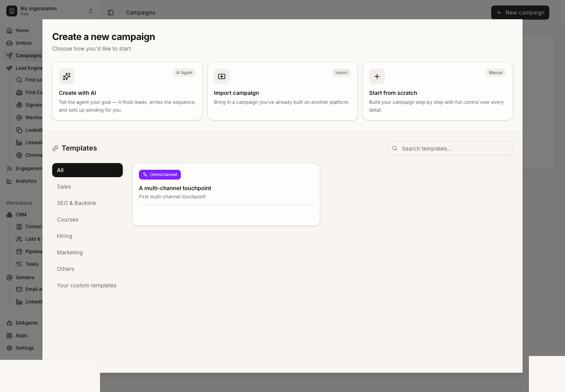Click the Signals radar icon

click(x=19, y=105)
